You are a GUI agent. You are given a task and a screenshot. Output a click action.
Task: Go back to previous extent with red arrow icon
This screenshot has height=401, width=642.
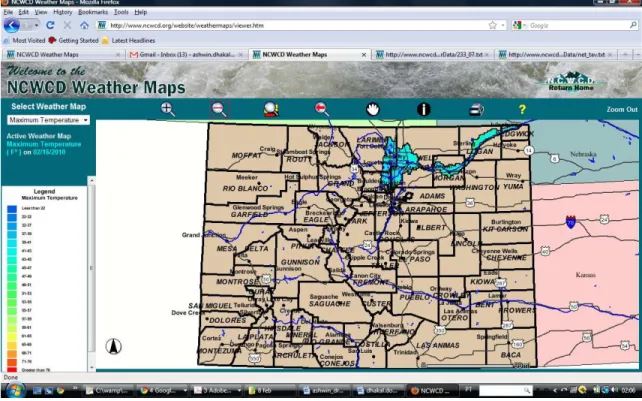point(322,109)
